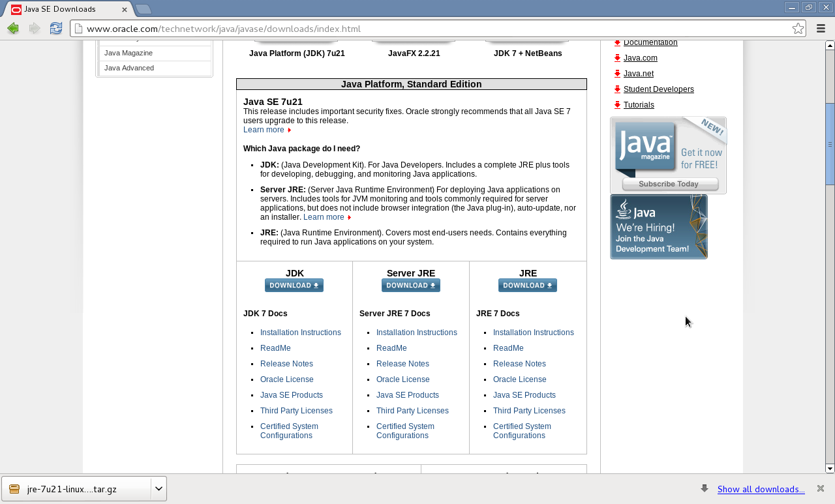
Task: Click the JRE Download button
Action: [x=528, y=286]
